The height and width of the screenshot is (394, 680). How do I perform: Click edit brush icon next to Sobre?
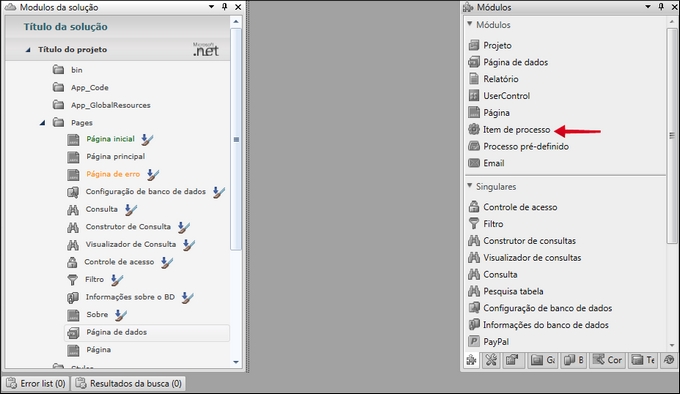121,315
